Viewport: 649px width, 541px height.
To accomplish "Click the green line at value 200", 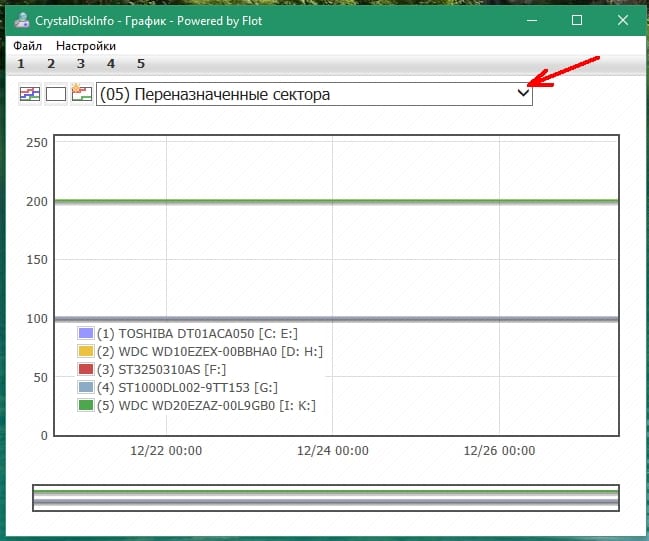I will pos(337,202).
